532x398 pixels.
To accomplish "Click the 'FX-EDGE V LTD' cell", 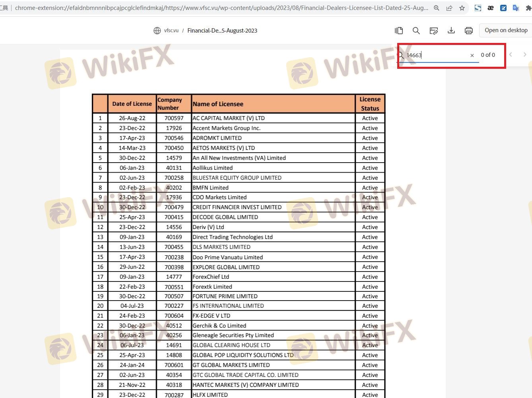I will tap(273, 316).
